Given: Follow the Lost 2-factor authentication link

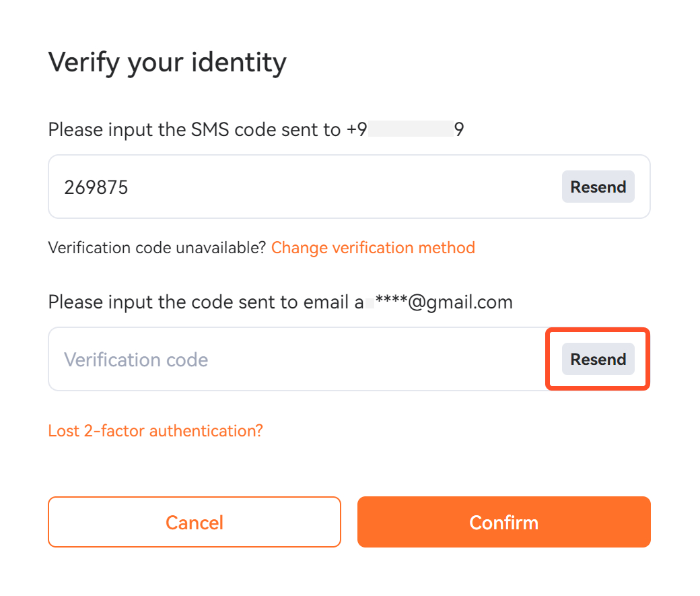Looking at the screenshot, I should coord(155,431).
